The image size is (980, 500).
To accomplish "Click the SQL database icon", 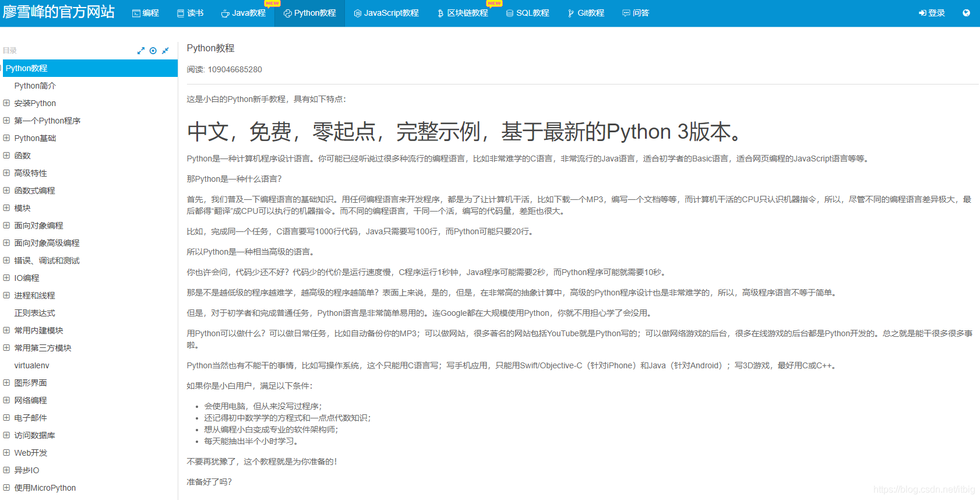I will point(510,13).
